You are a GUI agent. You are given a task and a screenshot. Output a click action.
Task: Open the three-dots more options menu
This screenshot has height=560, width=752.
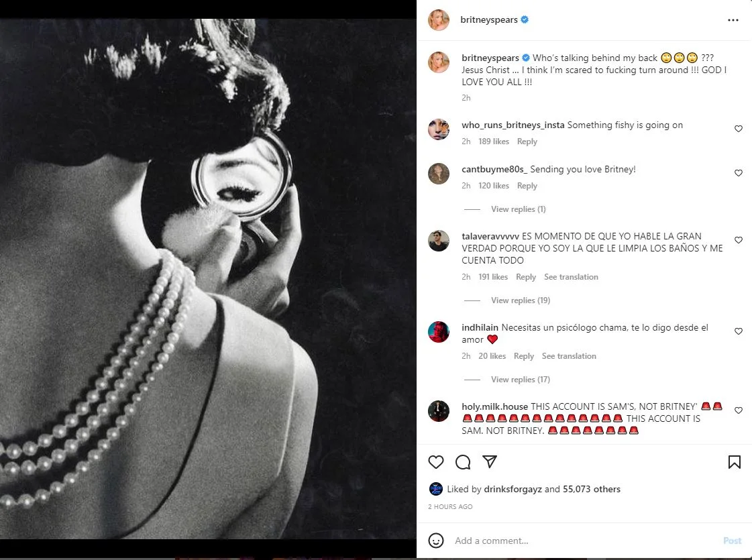733,20
